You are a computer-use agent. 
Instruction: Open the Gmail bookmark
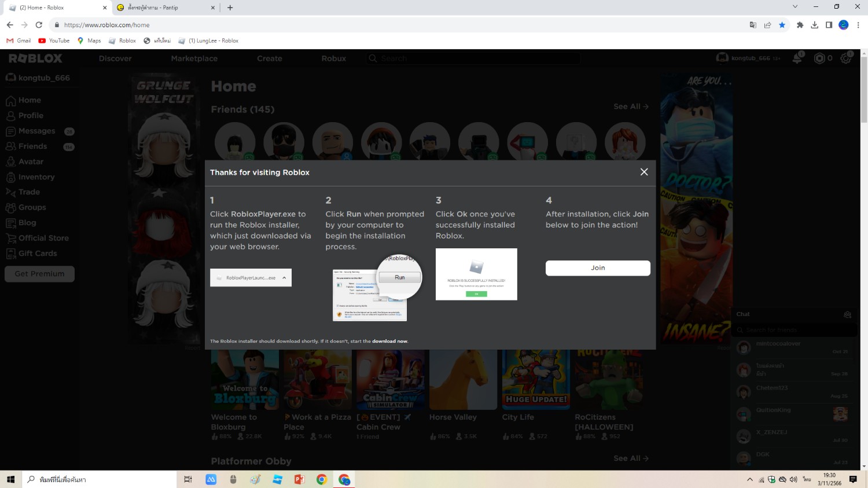pos(19,41)
